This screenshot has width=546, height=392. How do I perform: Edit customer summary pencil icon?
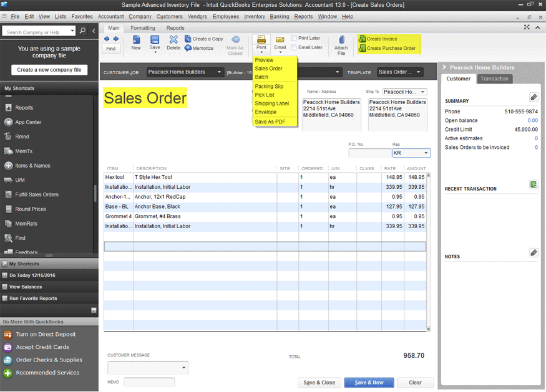pos(534,97)
